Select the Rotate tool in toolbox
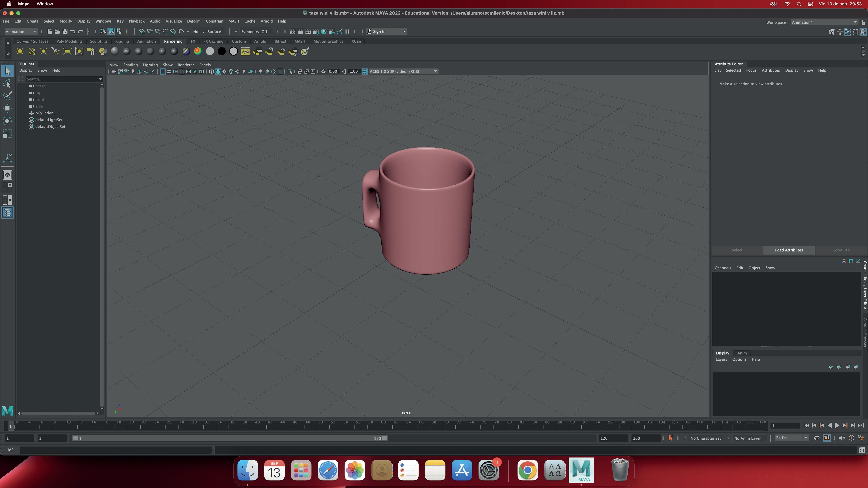This screenshot has height=488, width=868. 7,121
